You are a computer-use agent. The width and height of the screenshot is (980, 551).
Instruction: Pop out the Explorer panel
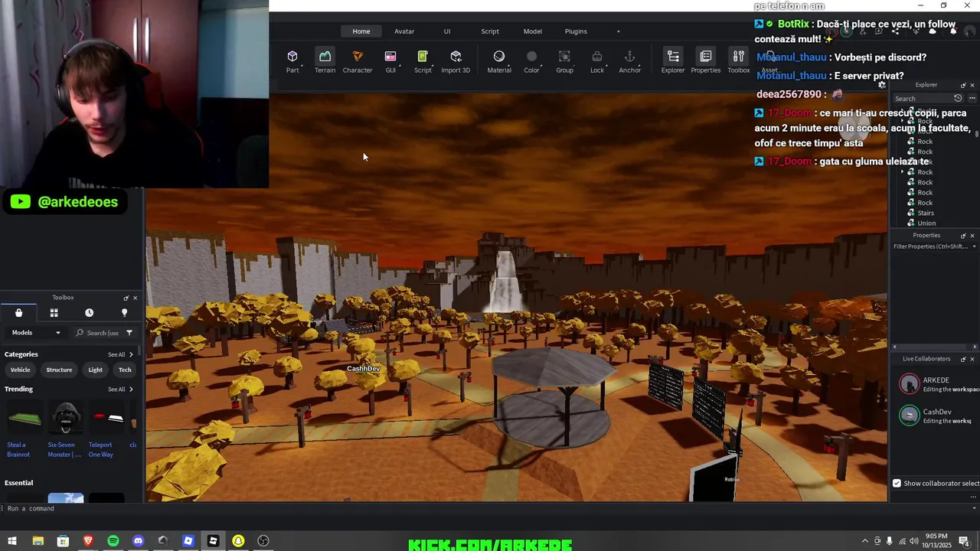(963, 85)
